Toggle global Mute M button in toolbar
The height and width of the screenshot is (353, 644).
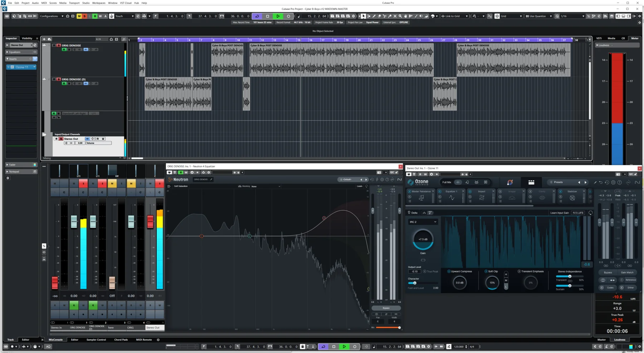tap(79, 16)
